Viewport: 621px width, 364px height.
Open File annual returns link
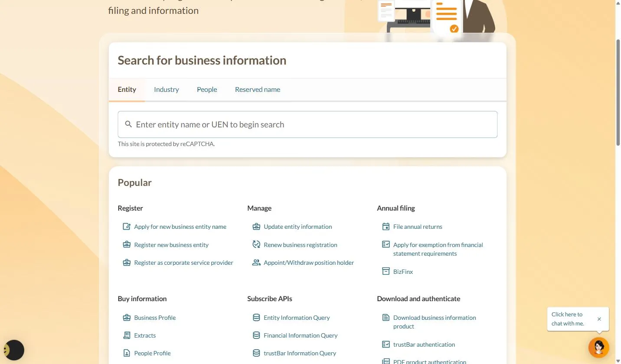pyautogui.click(x=418, y=227)
